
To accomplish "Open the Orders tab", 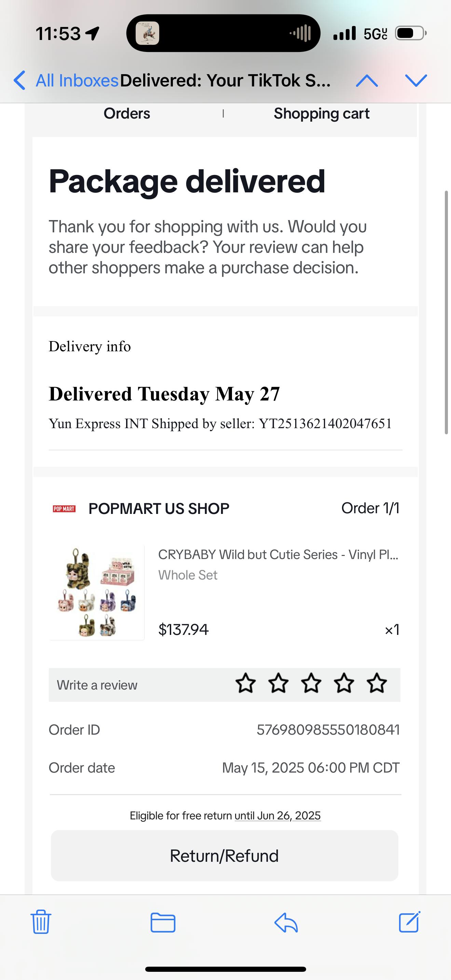I will coord(127,113).
